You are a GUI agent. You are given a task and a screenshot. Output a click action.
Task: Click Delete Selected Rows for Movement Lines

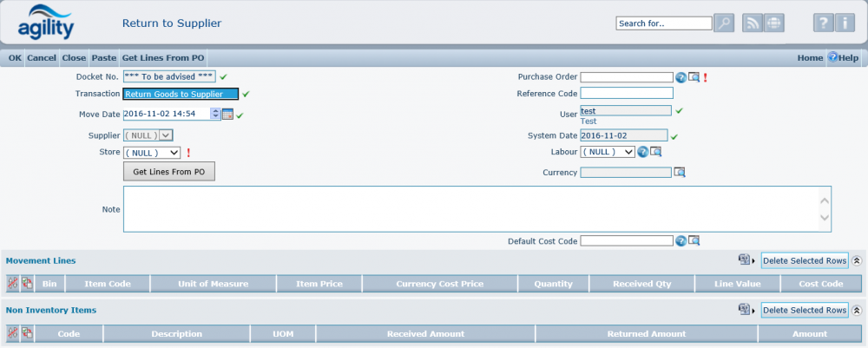coord(804,260)
